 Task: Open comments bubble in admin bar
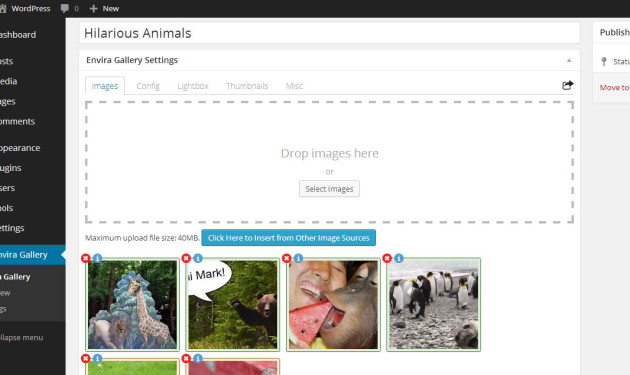coord(65,8)
